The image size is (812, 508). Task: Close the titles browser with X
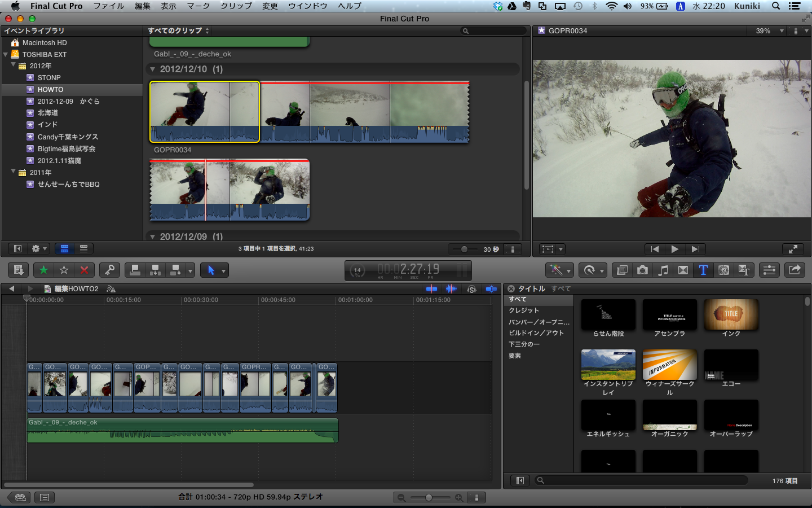511,288
